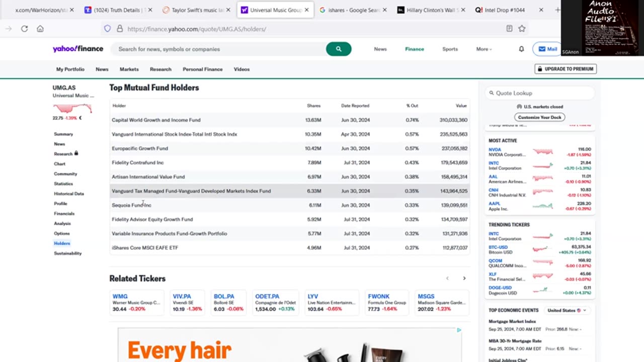Screen dimensions: 644x362
Task: Select Summary in the left sidebar
Action: (x=63, y=134)
